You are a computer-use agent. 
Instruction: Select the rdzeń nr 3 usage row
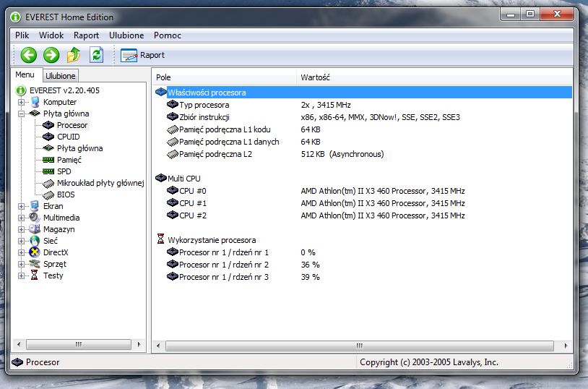(363, 277)
